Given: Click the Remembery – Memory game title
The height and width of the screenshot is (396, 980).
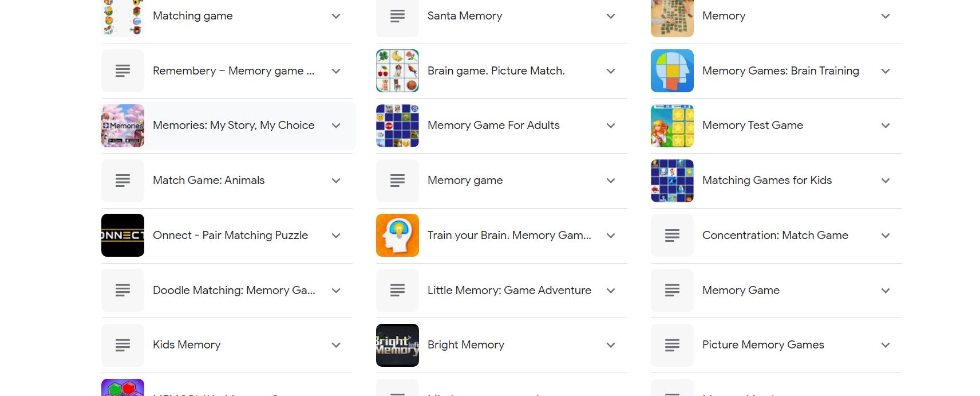Looking at the screenshot, I should (x=233, y=70).
